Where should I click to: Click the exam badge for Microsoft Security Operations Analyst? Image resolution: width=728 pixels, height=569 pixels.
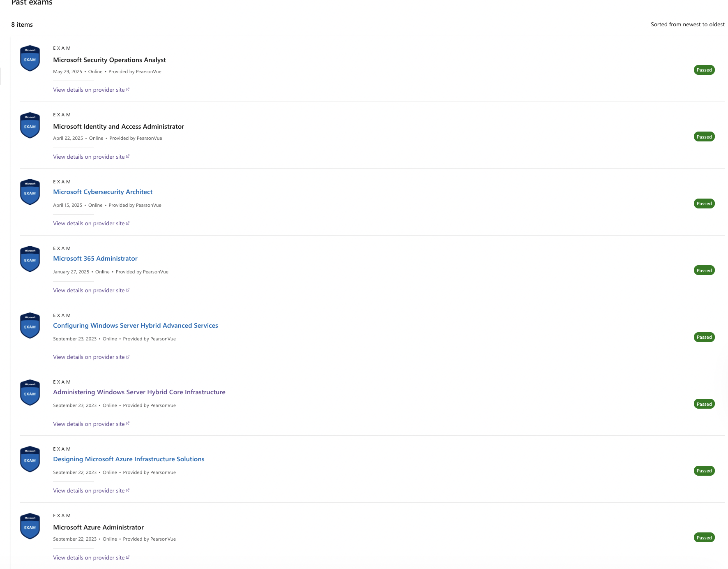[30, 58]
